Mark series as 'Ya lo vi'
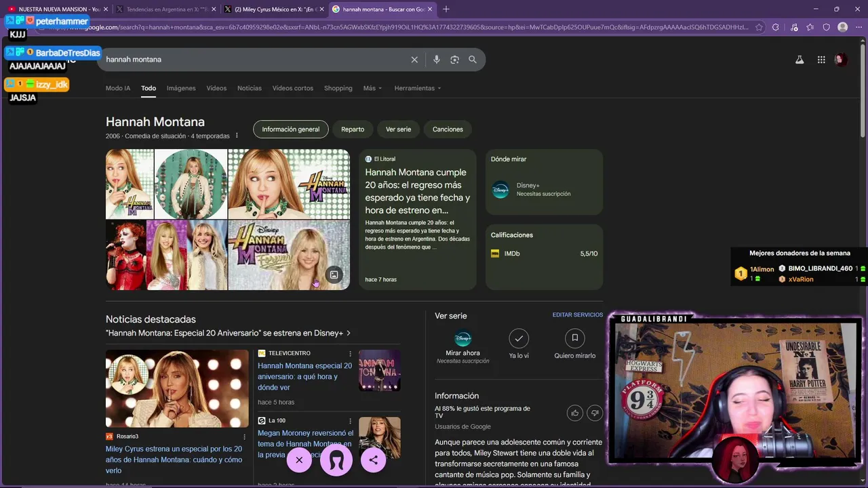868x488 pixels. 519,343
